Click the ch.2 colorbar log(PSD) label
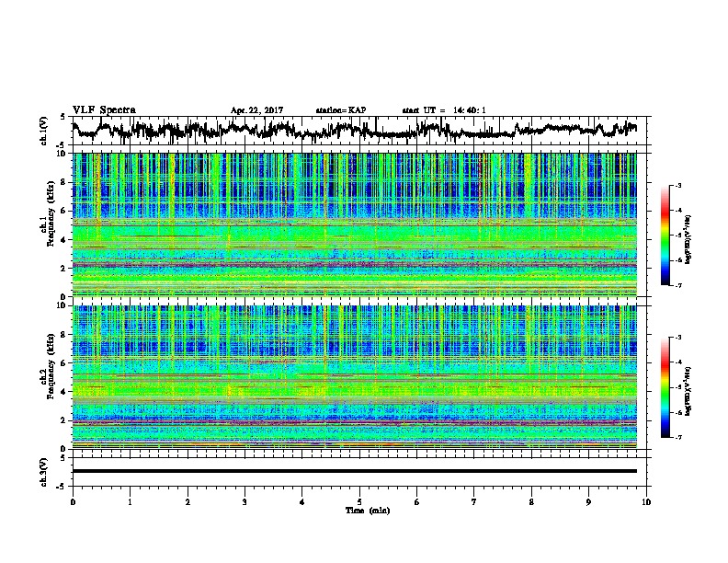Viewport: 728px width, 563px height. pyautogui.click(x=688, y=391)
